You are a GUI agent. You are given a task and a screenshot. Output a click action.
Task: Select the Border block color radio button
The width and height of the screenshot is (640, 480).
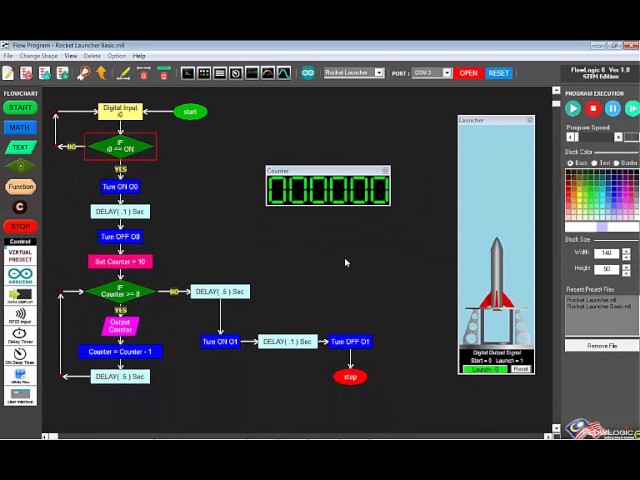pyautogui.click(x=617, y=162)
